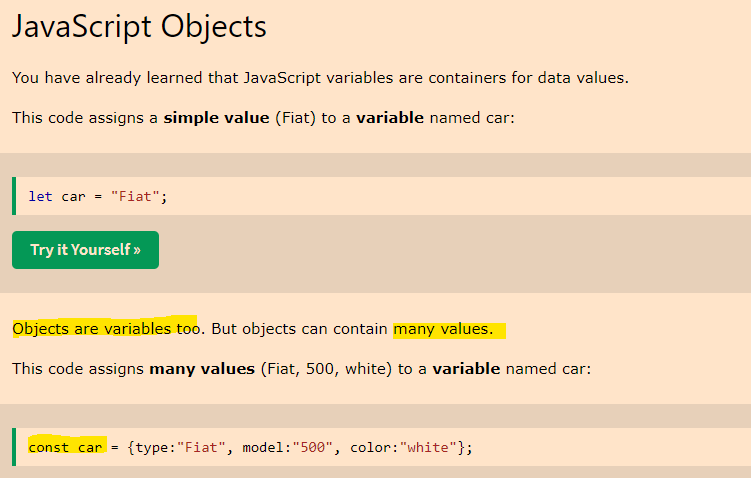Click the JavaScript Objects heading
Viewport: 751px width, 478px height.
coord(139,26)
